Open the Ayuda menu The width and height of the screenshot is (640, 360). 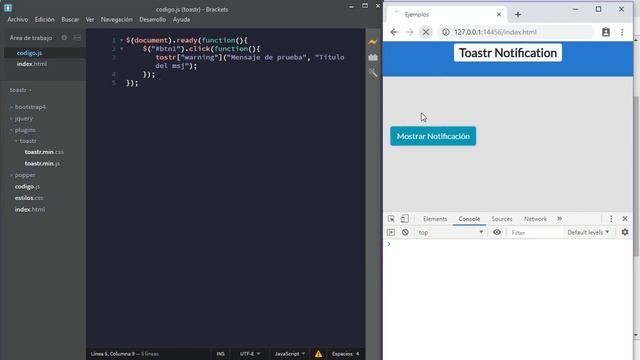click(181, 20)
